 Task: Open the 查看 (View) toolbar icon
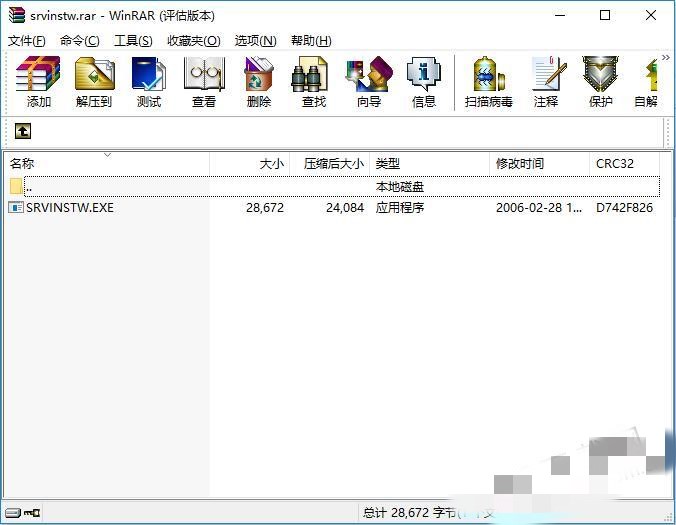click(x=204, y=82)
